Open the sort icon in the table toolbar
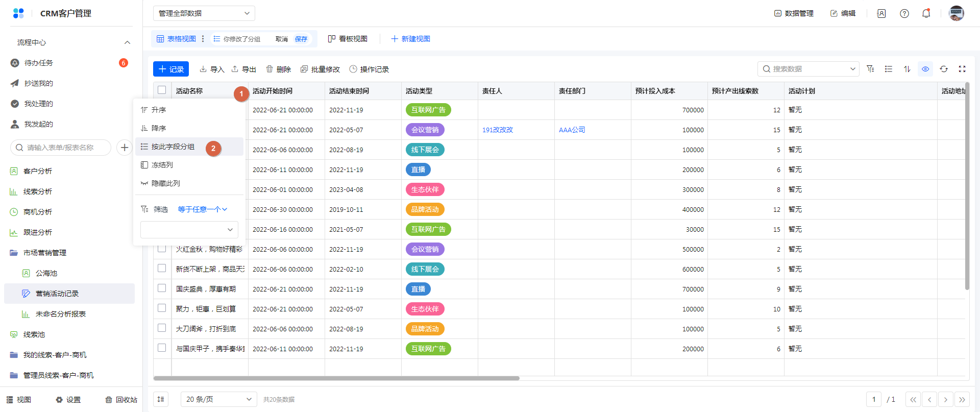Screen dimensions: 980x412 point(907,69)
